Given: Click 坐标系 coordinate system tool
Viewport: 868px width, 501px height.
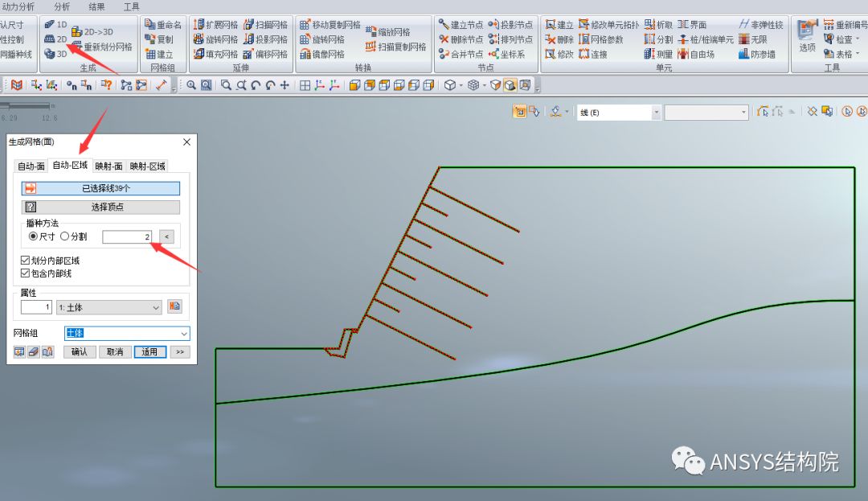Looking at the screenshot, I should [x=506, y=54].
